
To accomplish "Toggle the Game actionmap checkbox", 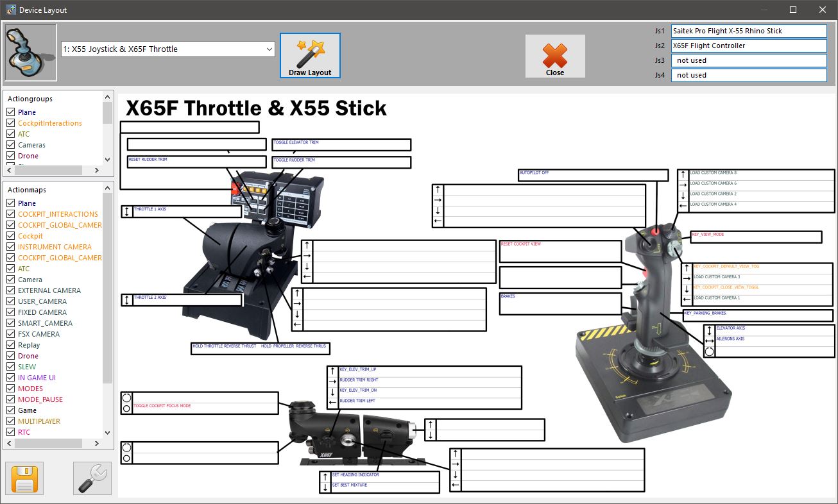I will tap(11, 410).
